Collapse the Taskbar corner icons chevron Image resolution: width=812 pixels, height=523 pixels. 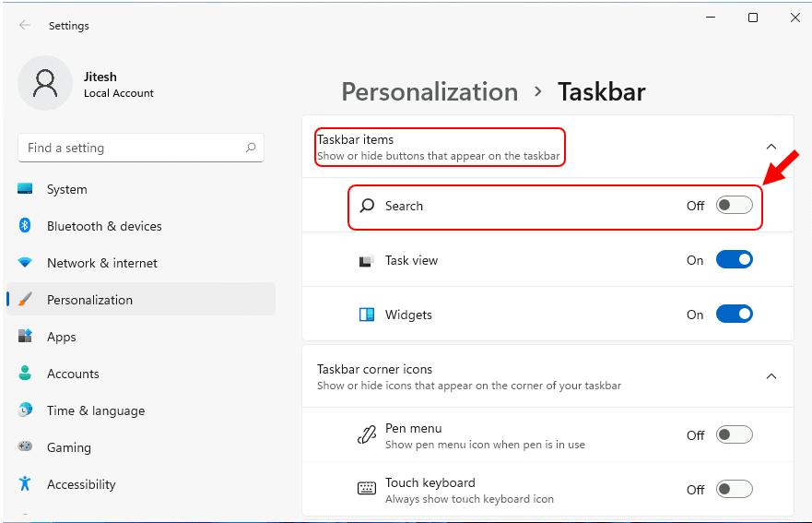(x=771, y=376)
